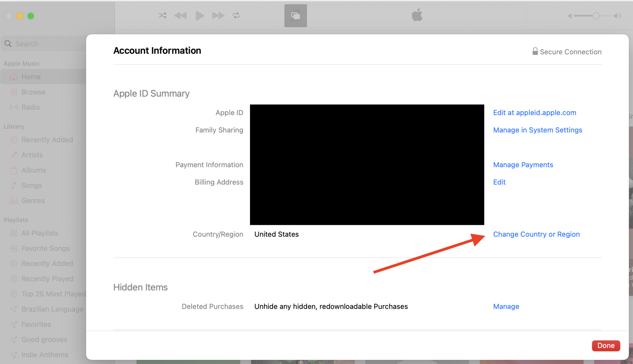Click Manage for Deleted Purchases

click(506, 306)
